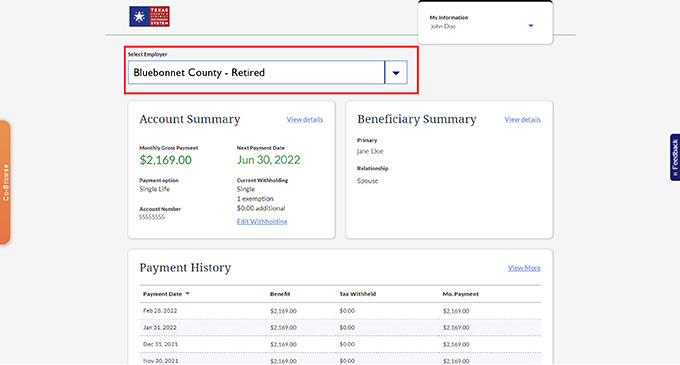Click the Jun 30, 2022 next payment date
680x365 pixels.
[268, 160]
